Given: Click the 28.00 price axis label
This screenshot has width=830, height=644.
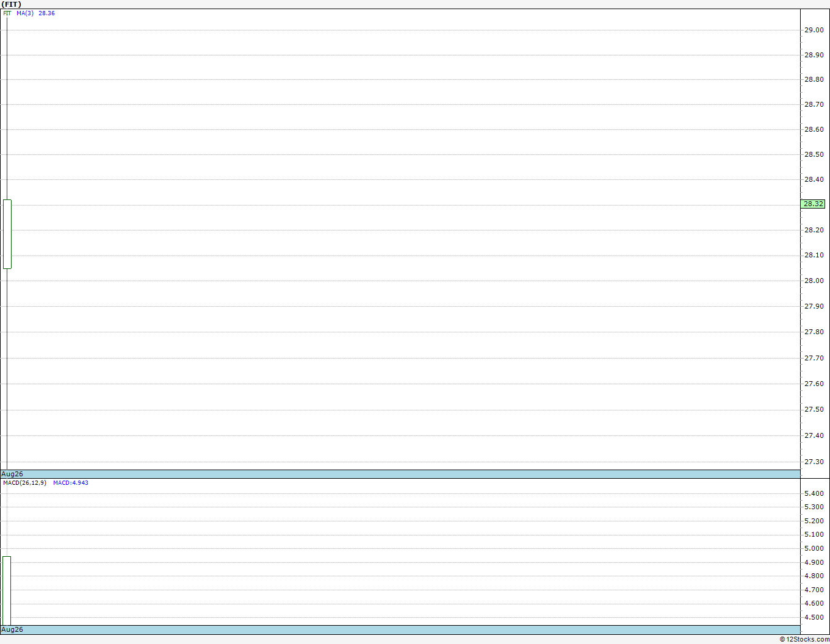Looking at the screenshot, I should pos(814,281).
